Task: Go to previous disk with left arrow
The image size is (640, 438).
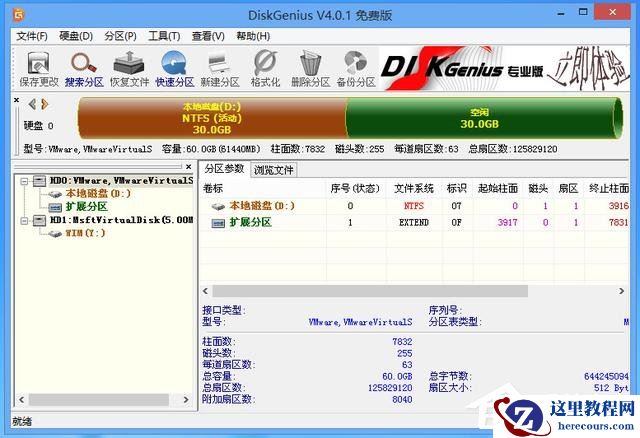Action: (x=32, y=104)
